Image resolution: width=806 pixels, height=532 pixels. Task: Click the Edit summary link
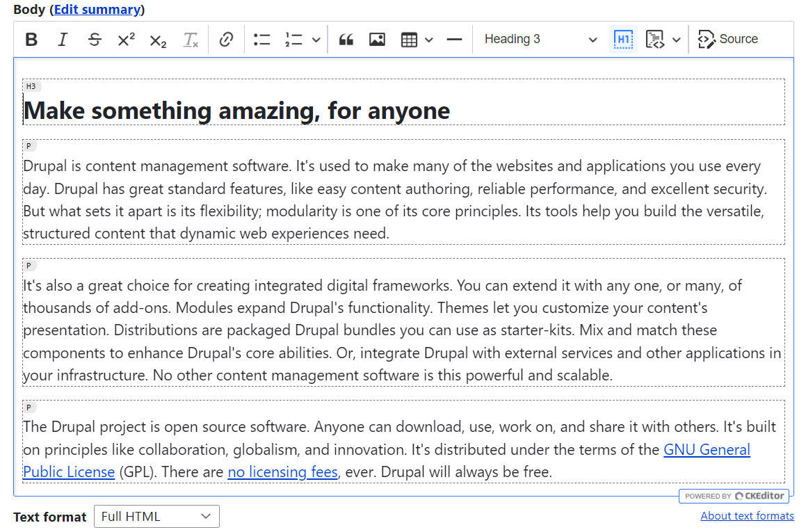[x=97, y=10]
